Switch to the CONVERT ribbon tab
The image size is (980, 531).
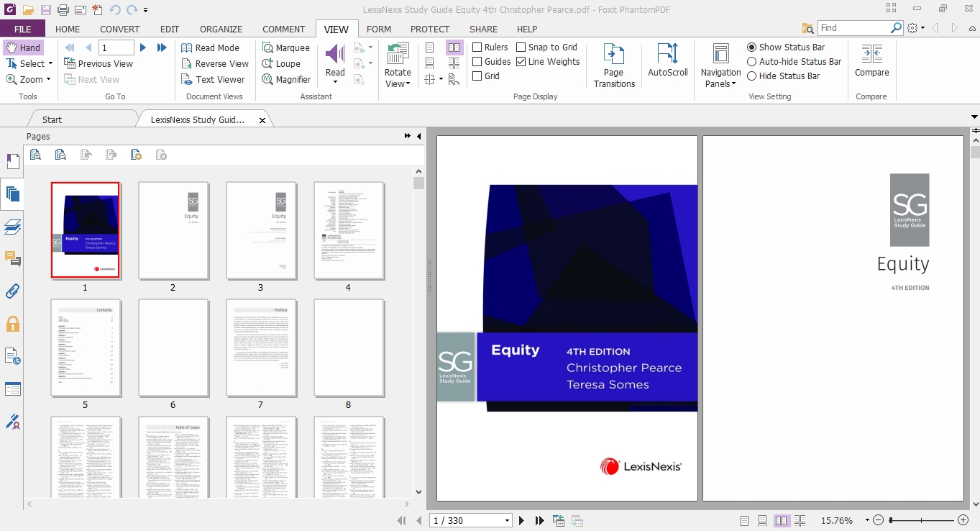tap(120, 29)
